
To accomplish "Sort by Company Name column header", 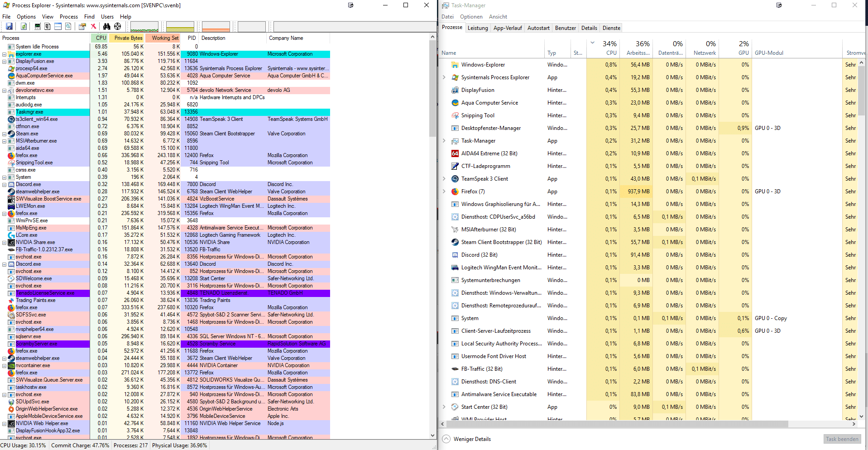I will pyautogui.click(x=298, y=38).
